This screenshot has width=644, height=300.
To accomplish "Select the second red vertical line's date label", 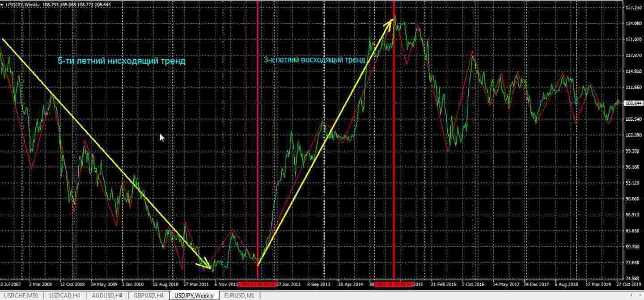I will (x=394, y=284).
